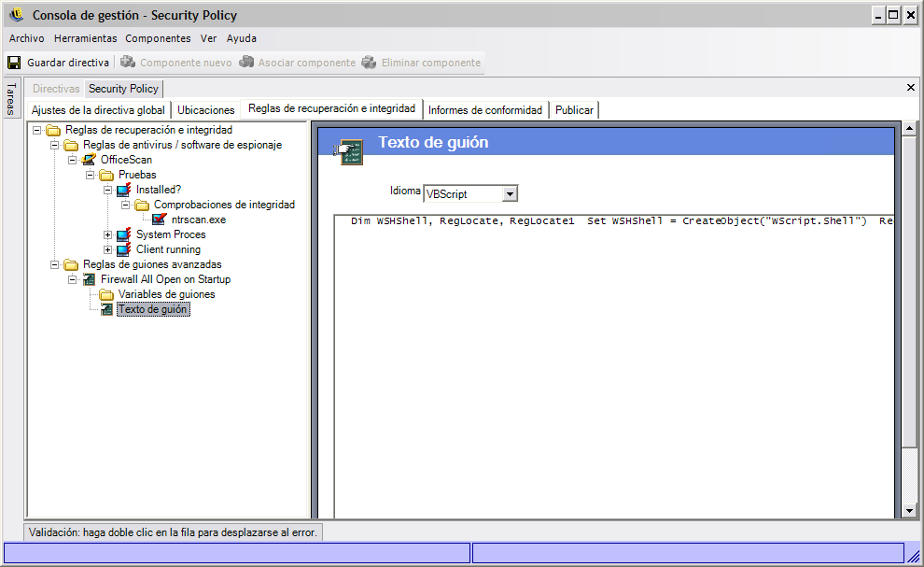Viewport: 924px width, 567px height.
Task: Select the Reglas de recuperación e integridad tab
Action: [x=331, y=108]
